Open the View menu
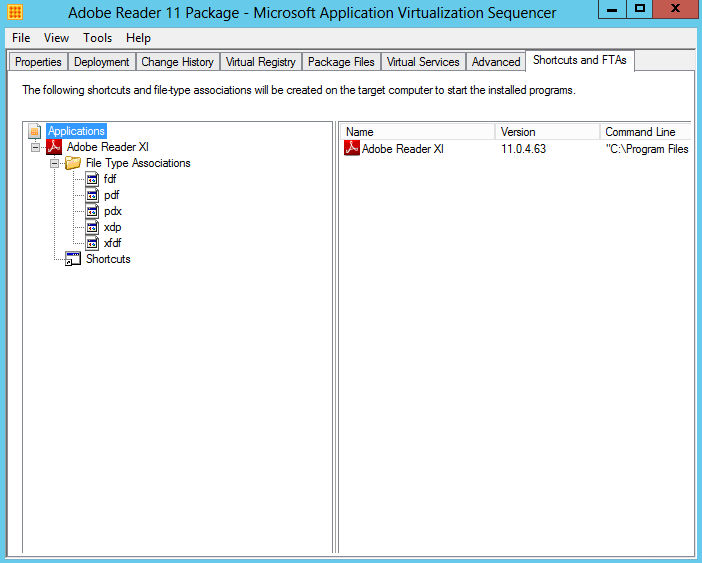This screenshot has height=563, width=702. tap(56, 38)
